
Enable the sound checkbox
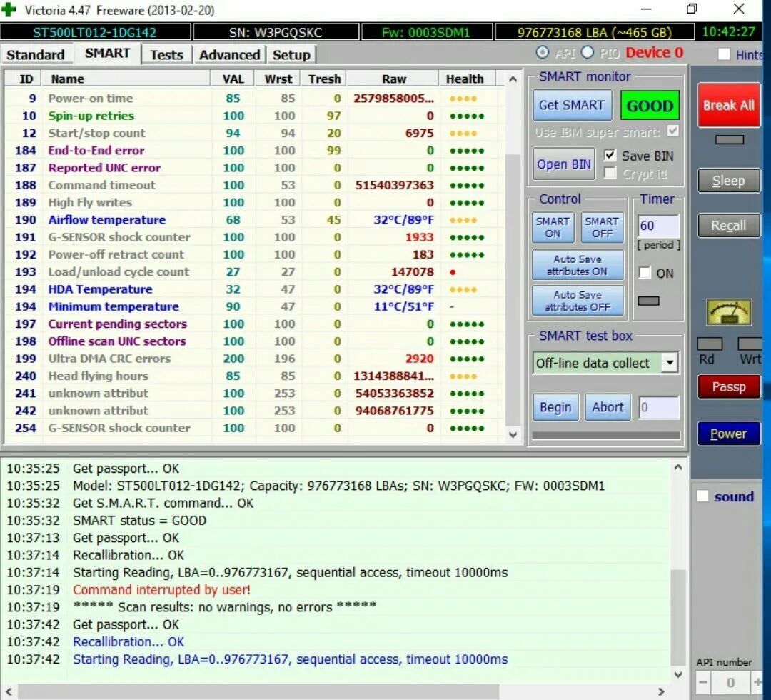(x=702, y=496)
